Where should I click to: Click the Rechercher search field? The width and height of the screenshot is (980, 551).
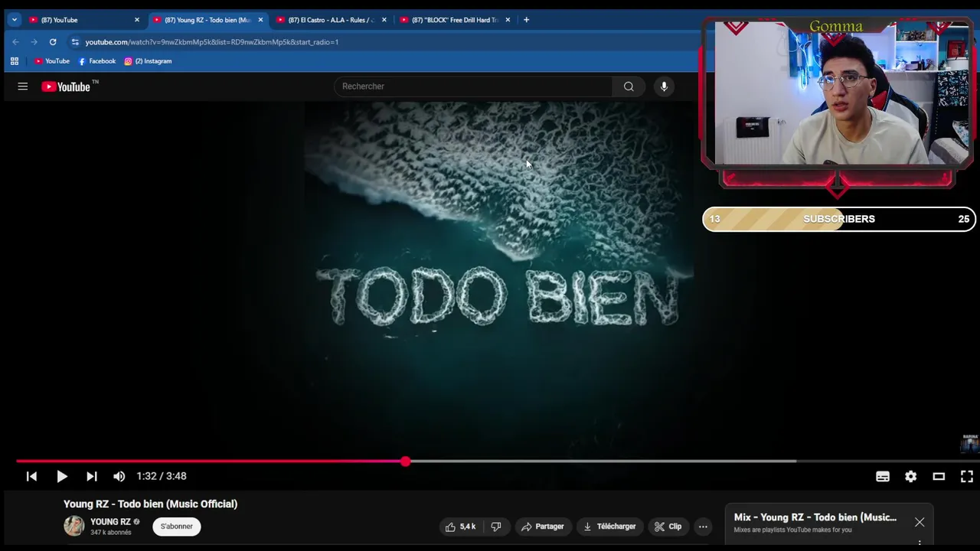(473, 86)
